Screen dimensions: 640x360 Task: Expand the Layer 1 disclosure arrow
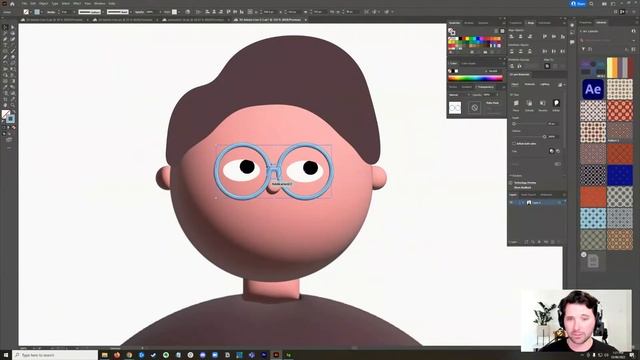[x=522, y=202]
